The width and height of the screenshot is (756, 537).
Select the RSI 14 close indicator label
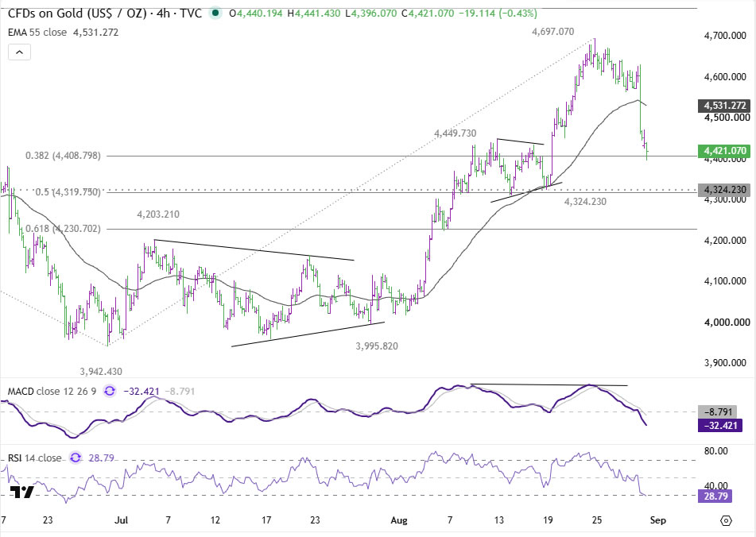pos(35,458)
